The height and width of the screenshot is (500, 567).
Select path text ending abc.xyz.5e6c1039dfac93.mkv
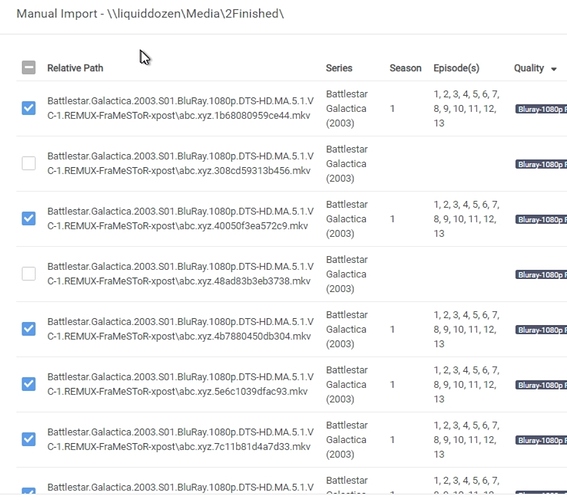pos(180,384)
